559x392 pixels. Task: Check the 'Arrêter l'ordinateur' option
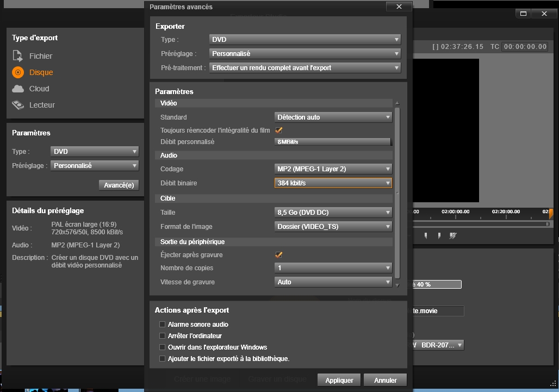[162, 336]
